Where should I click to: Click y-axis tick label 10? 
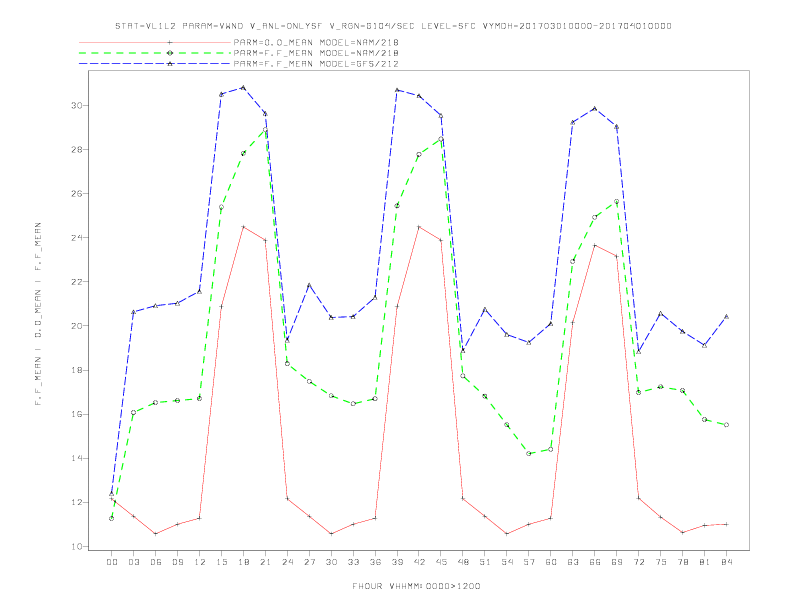tap(77, 546)
